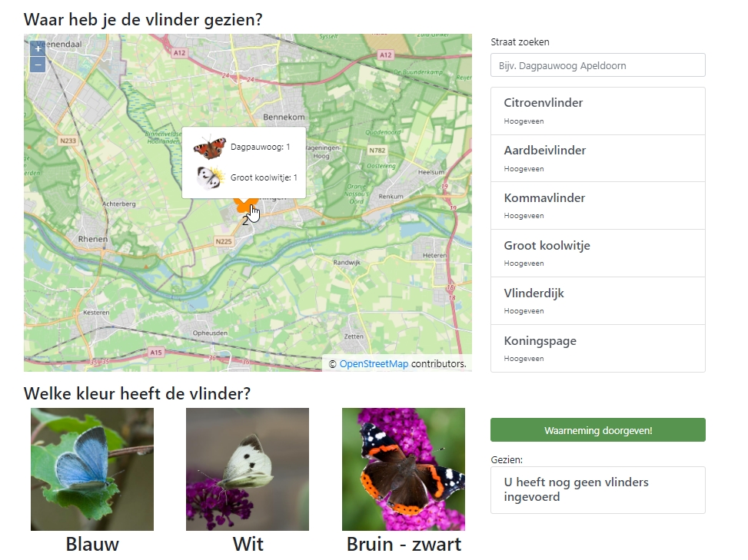This screenshot has height=560, width=748.
Task: Choose Citroenvlinder street in Hoogeveen
Action: click(598, 111)
